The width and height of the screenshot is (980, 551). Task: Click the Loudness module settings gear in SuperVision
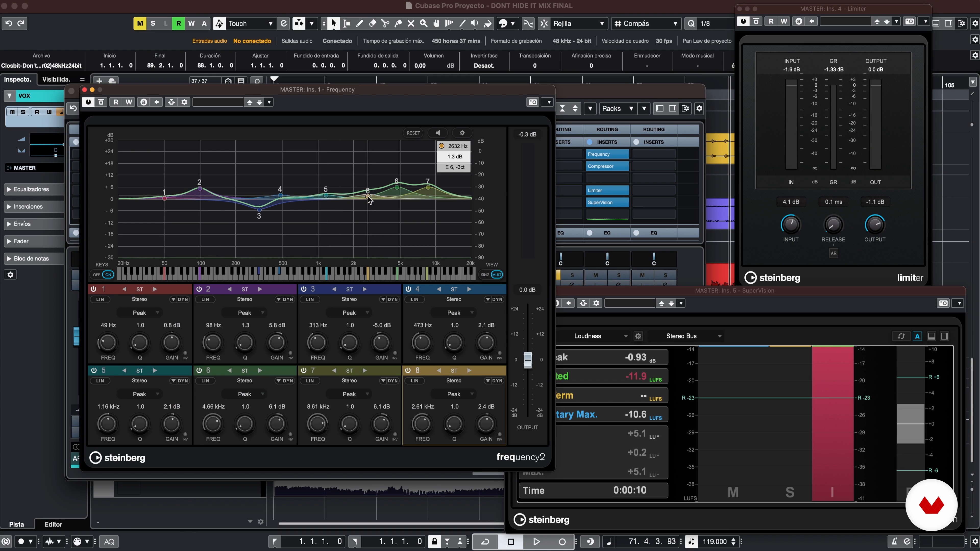pos(638,336)
